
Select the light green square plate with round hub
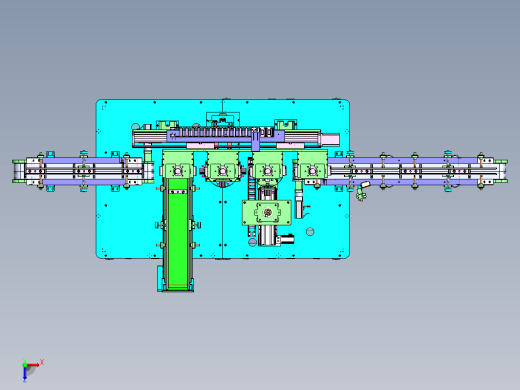[x=267, y=212]
